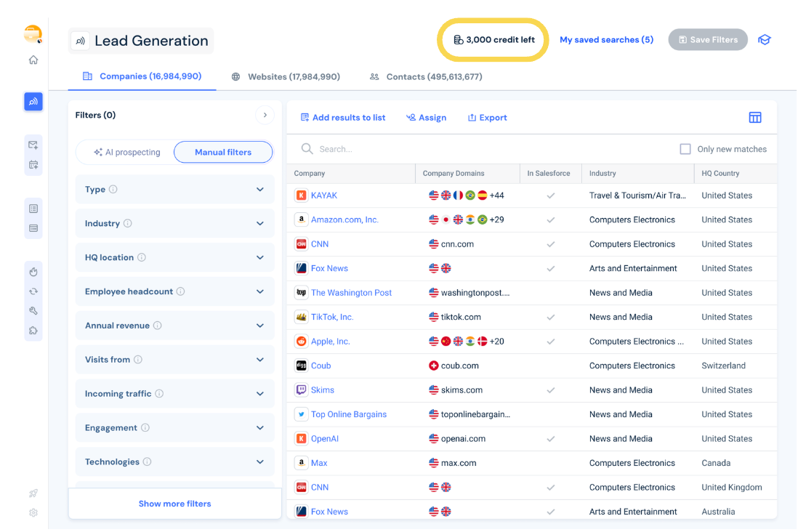
Task: Click the info icon beside Industry filter
Action: click(x=128, y=224)
